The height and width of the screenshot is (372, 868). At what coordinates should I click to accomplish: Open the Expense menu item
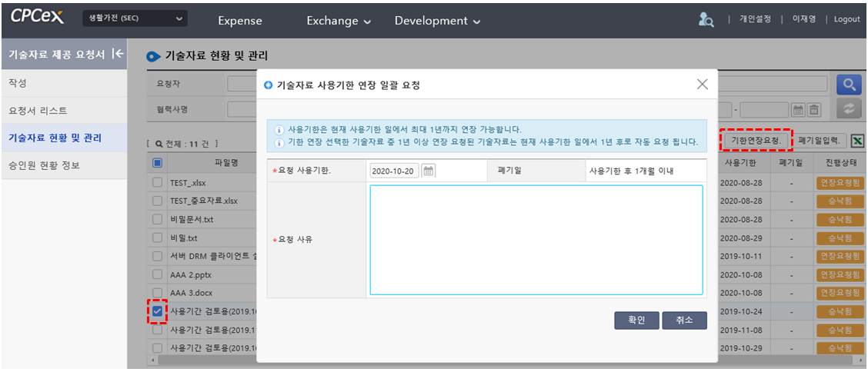(x=239, y=21)
